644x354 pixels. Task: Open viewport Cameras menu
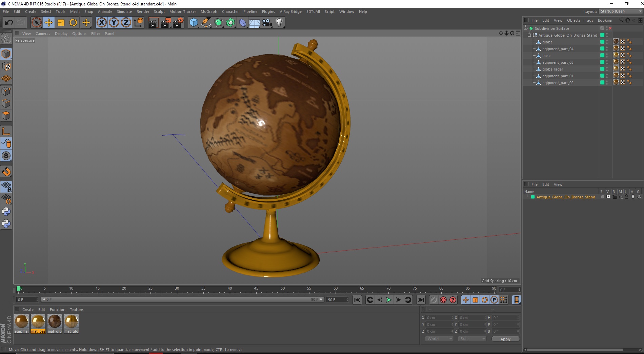tap(43, 34)
